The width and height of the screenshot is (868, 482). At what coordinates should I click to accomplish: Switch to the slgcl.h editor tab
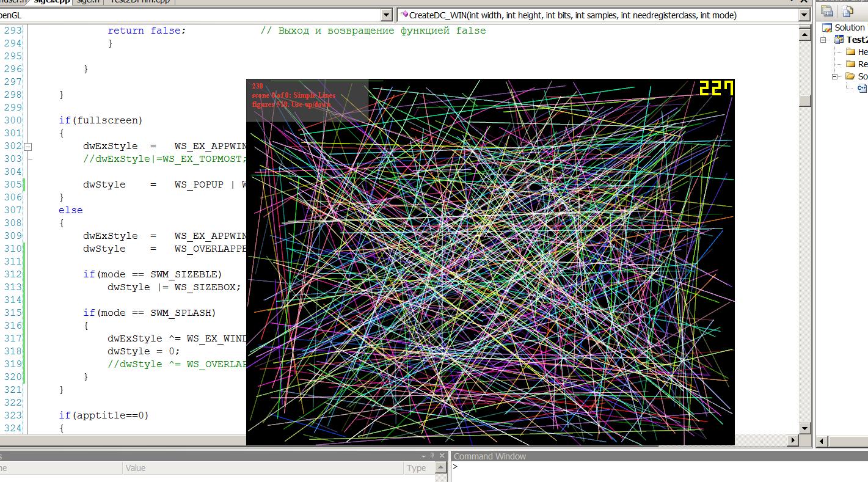click(88, 2)
